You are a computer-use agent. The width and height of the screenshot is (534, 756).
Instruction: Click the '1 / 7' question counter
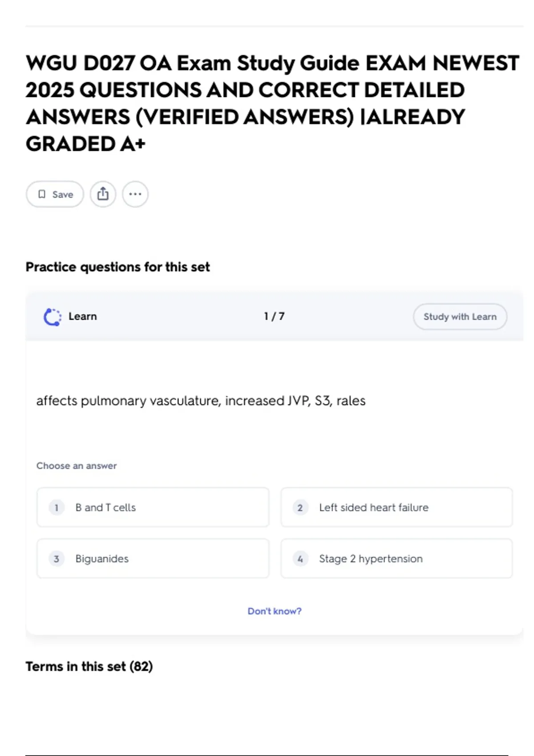(274, 317)
